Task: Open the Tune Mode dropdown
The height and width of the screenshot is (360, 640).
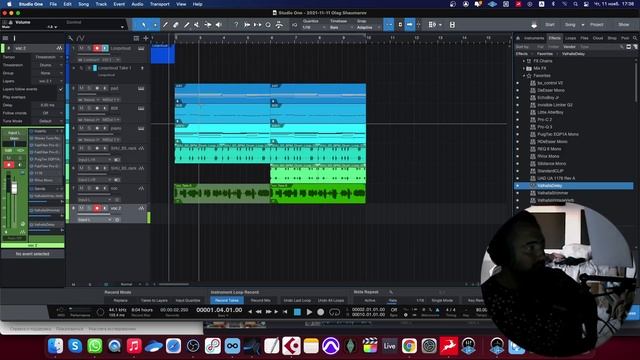Action: (47, 121)
